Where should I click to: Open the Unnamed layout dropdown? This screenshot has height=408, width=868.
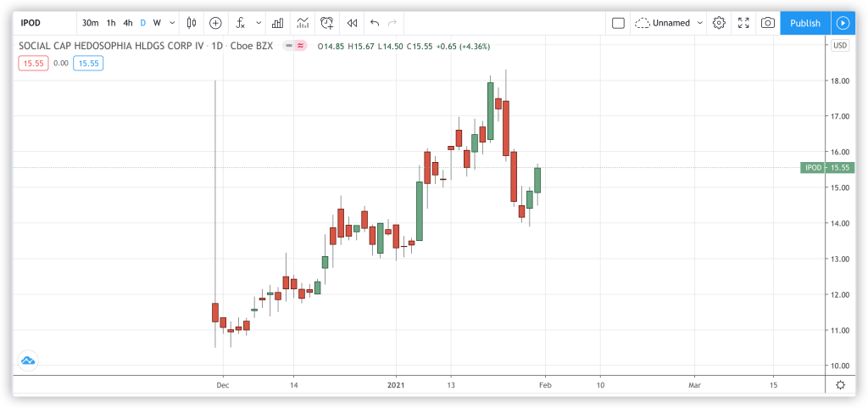tap(670, 23)
